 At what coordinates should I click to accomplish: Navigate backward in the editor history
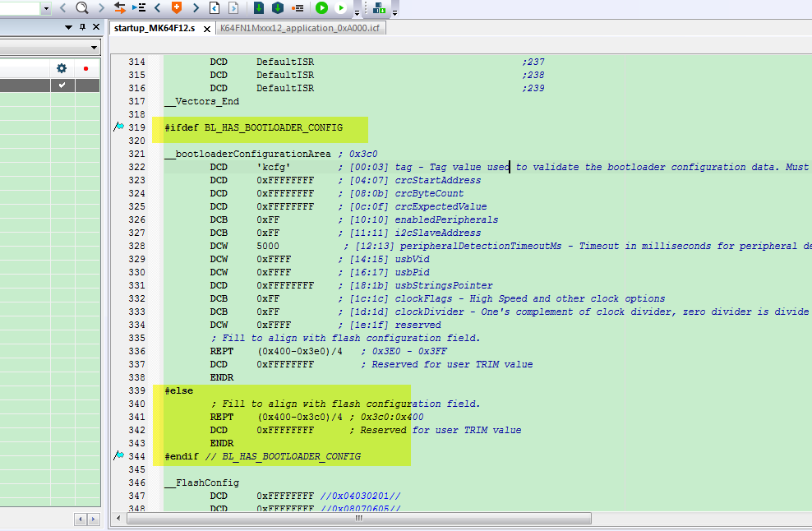(x=215, y=7)
